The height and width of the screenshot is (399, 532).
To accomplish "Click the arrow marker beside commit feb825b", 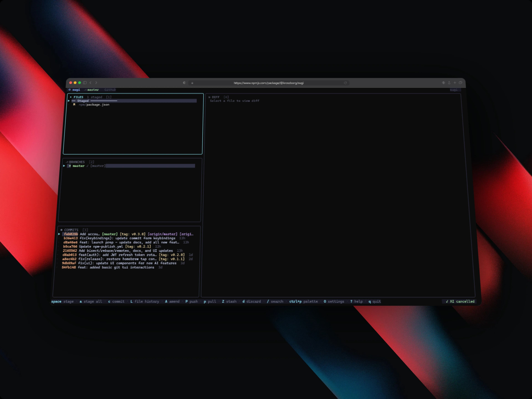I will coord(59,234).
